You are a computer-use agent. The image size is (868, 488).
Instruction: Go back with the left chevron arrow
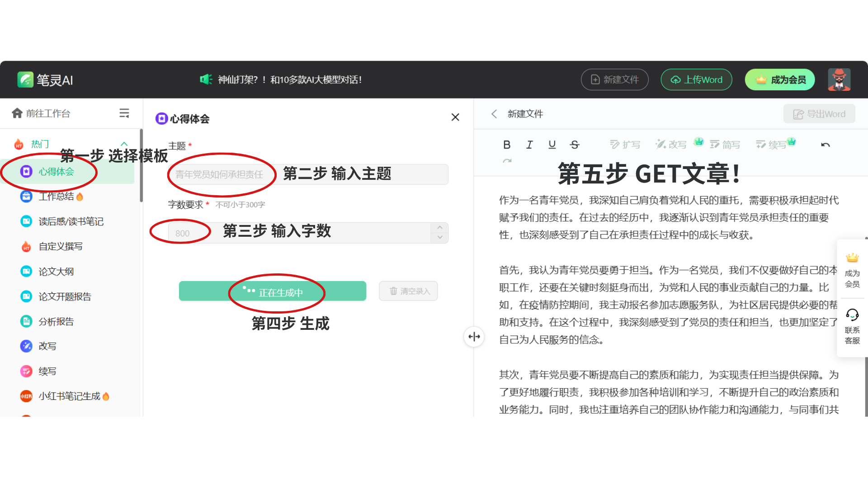tap(494, 114)
